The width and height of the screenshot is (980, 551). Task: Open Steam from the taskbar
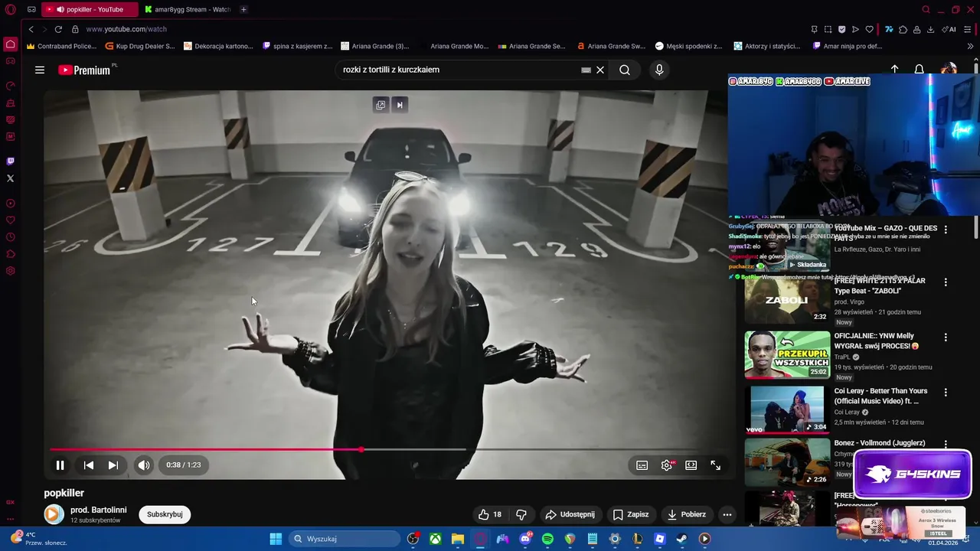tap(682, 539)
